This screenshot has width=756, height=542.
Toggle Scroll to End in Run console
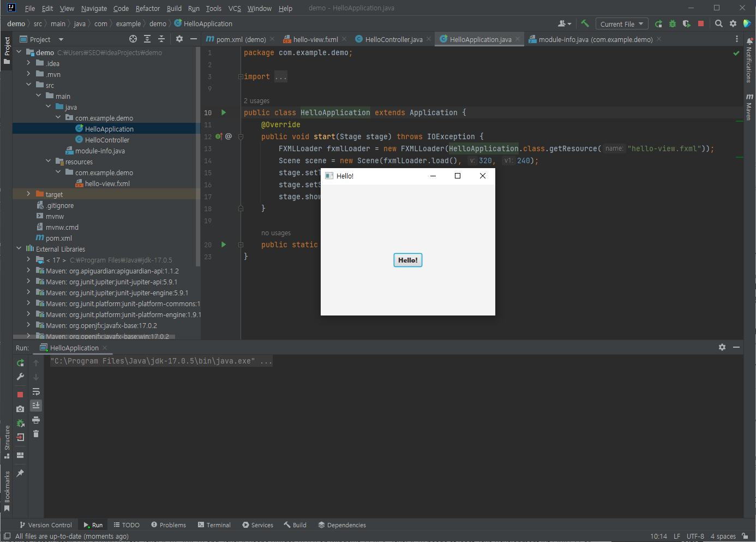tap(36, 406)
